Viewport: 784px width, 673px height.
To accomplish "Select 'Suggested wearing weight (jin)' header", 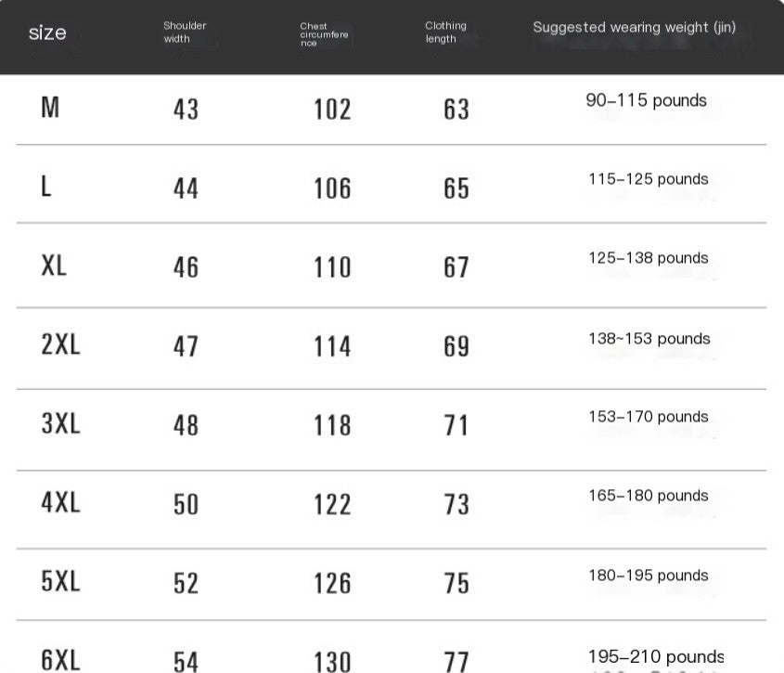I will (634, 28).
